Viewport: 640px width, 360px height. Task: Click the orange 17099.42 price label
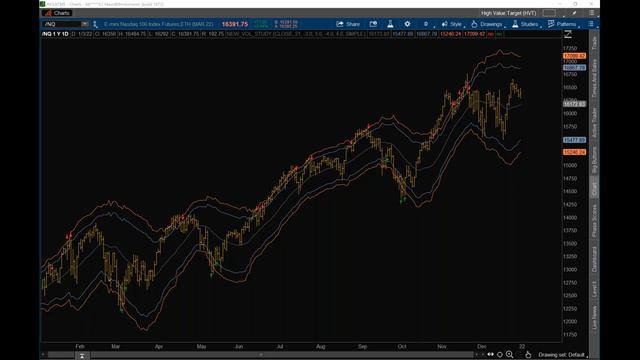(574, 56)
